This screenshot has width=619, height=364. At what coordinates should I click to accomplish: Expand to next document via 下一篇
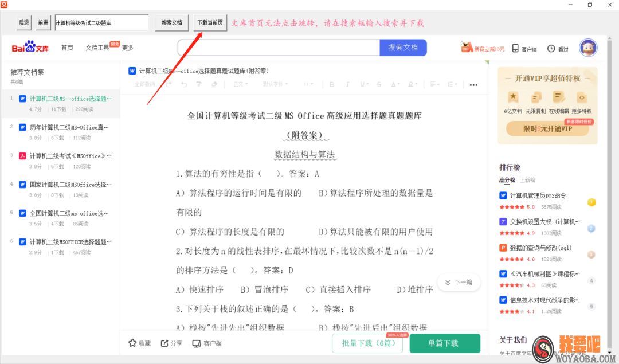(458, 282)
